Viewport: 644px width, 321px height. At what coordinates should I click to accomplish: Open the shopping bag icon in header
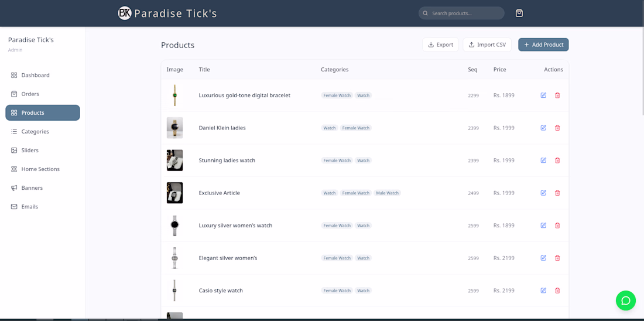click(x=519, y=13)
